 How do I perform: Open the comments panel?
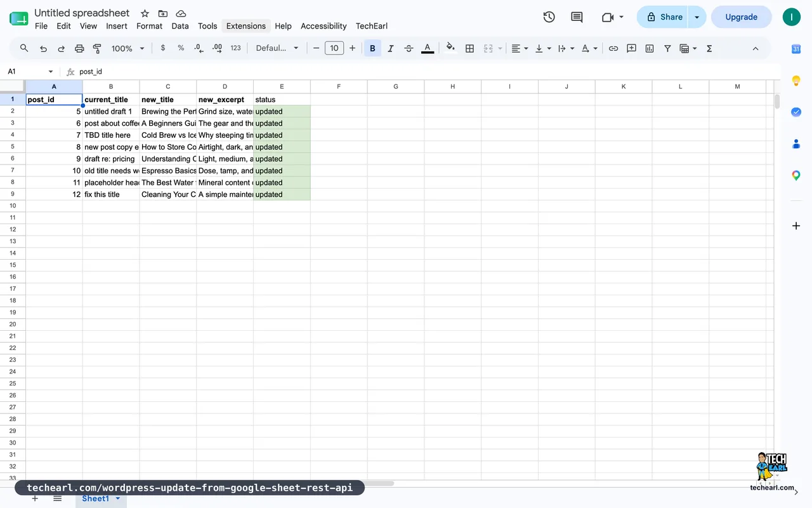click(577, 17)
